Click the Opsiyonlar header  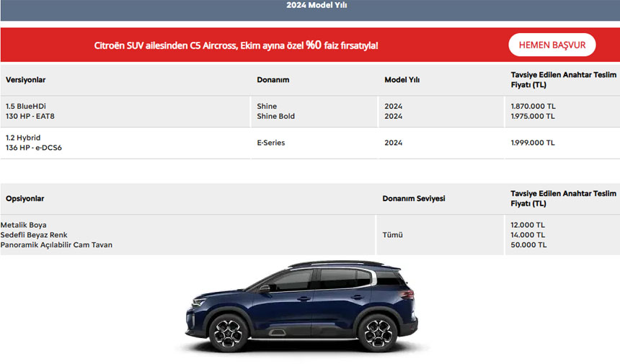(25, 198)
